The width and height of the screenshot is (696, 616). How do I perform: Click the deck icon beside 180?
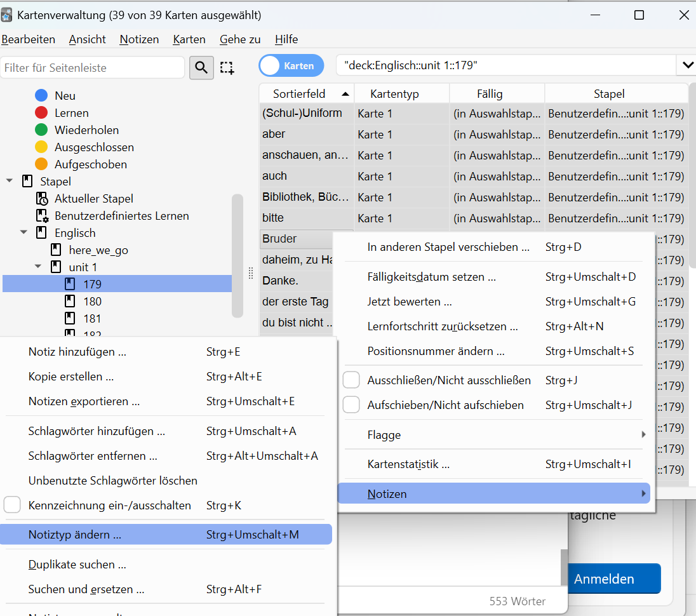(x=70, y=302)
